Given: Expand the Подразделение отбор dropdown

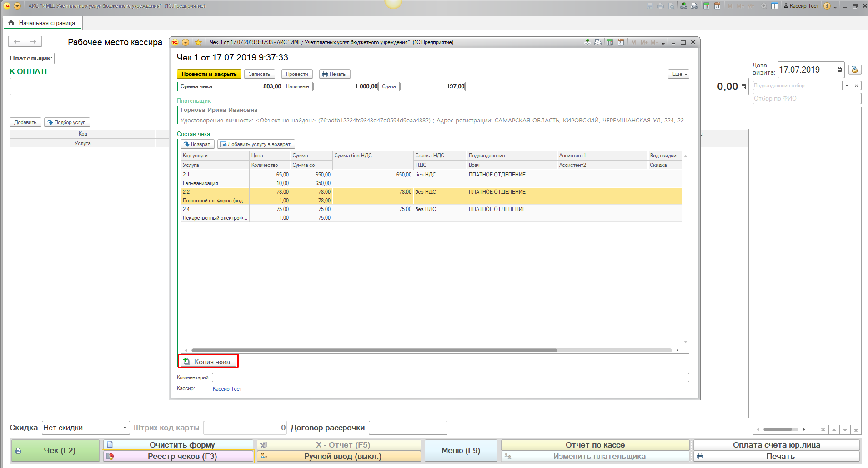Looking at the screenshot, I should (x=847, y=86).
